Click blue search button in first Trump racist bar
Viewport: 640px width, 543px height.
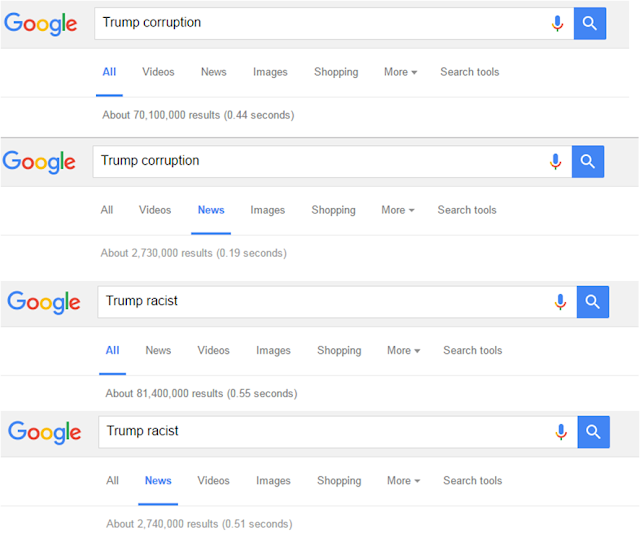coord(593,302)
